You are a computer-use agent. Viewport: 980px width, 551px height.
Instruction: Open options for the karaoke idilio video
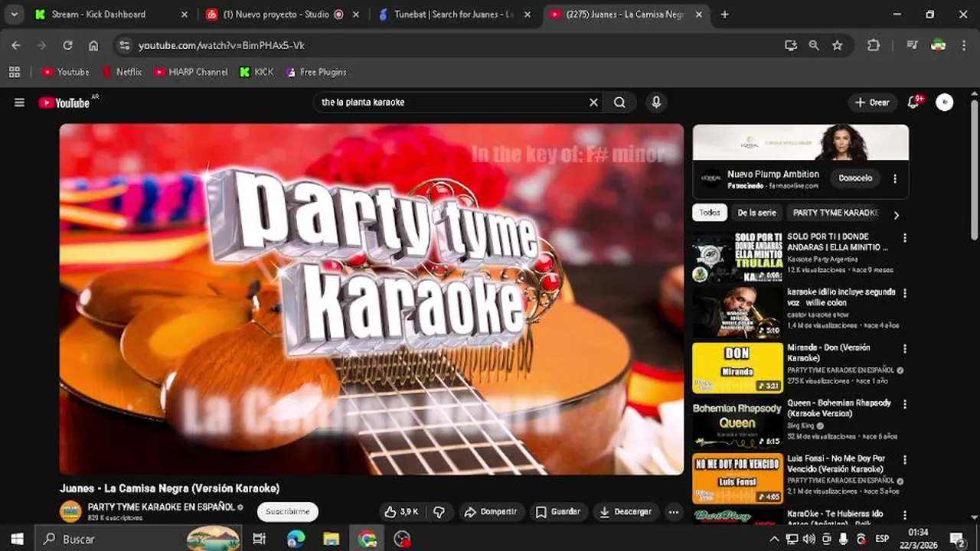coord(905,293)
